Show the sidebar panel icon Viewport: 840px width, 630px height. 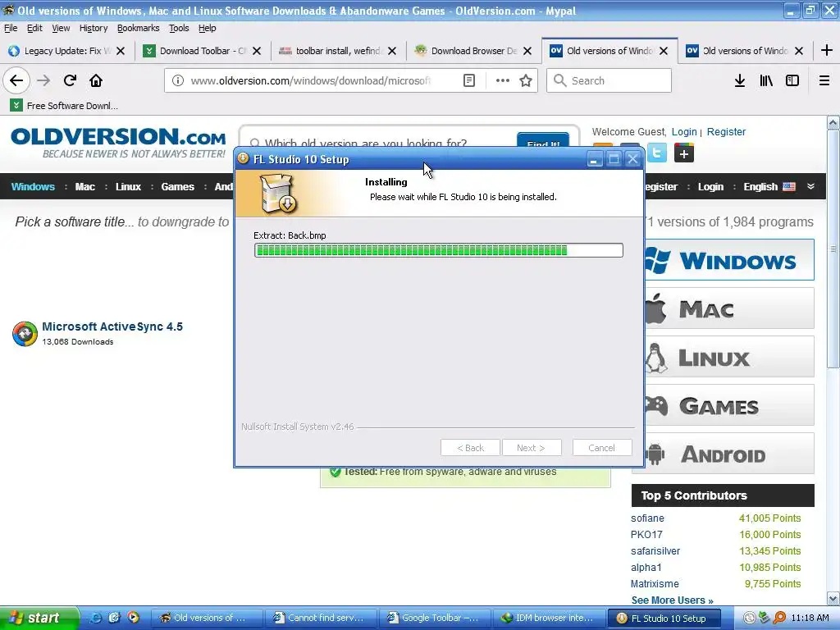tap(792, 80)
